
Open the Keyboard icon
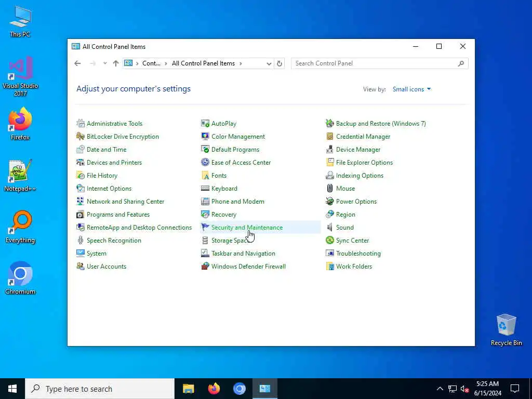tap(205, 188)
